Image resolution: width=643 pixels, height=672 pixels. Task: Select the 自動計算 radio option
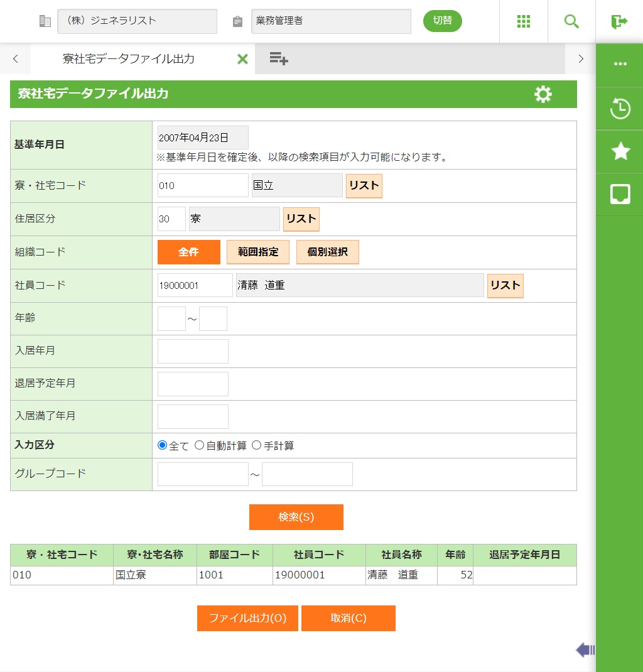click(200, 445)
